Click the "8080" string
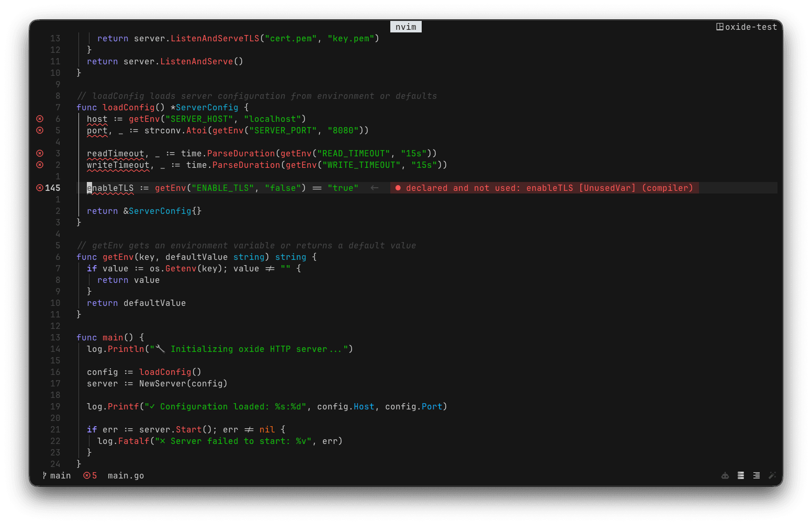Image resolution: width=812 pixels, height=525 pixels. pyautogui.click(x=343, y=130)
